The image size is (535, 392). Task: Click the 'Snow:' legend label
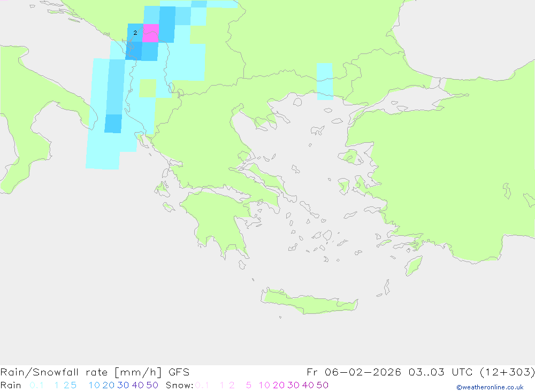179,385
